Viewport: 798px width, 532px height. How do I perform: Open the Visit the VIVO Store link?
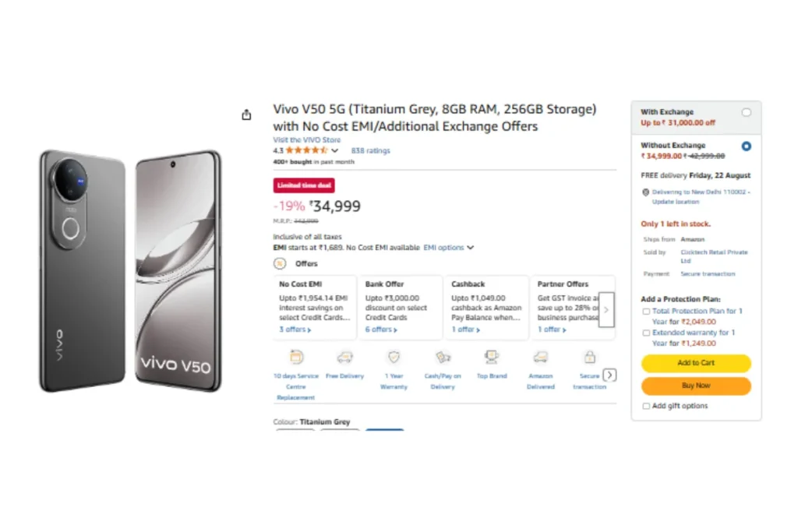pyautogui.click(x=306, y=140)
